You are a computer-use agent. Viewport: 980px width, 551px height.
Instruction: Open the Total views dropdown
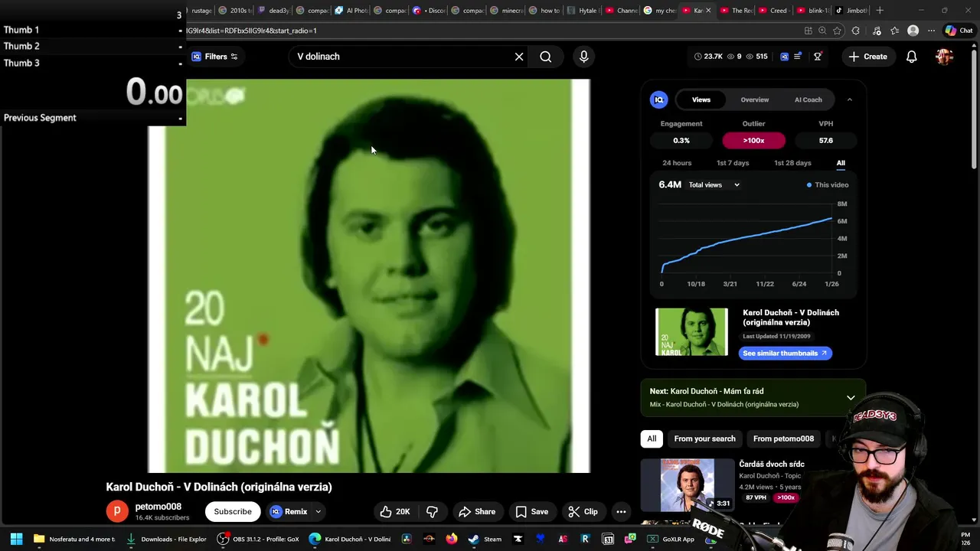(714, 185)
